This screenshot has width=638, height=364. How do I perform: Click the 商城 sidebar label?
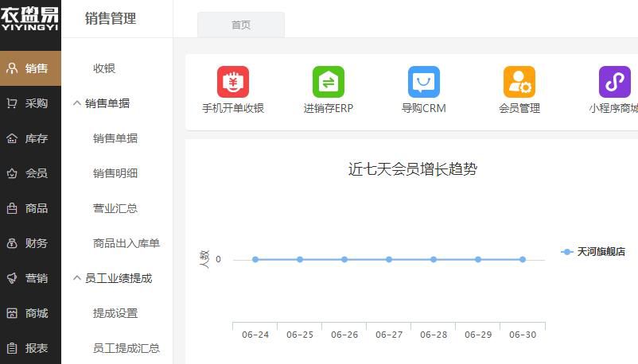[37, 313]
